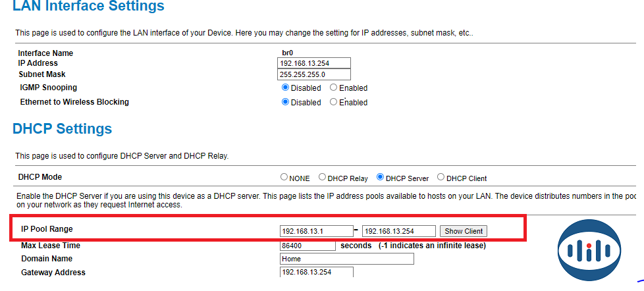This screenshot has width=644, height=291.
Task: Select NONE as DHCP Mode
Action: click(x=284, y=178)
